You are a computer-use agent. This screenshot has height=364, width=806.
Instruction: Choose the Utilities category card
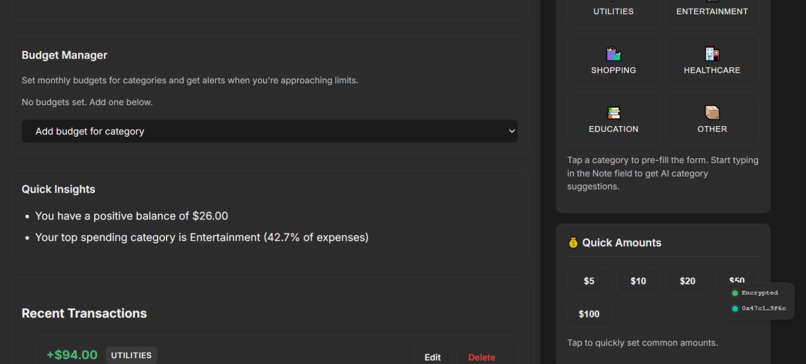point(613,12)
